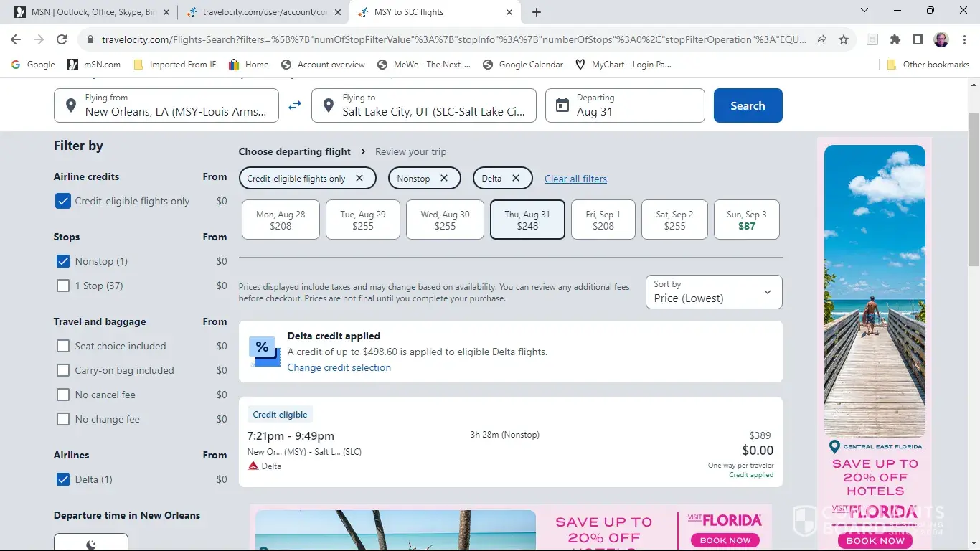Reload the page with browser refresh icon
Image resolution: width=980 pixels, height=551 pixels.
[62, 40]
